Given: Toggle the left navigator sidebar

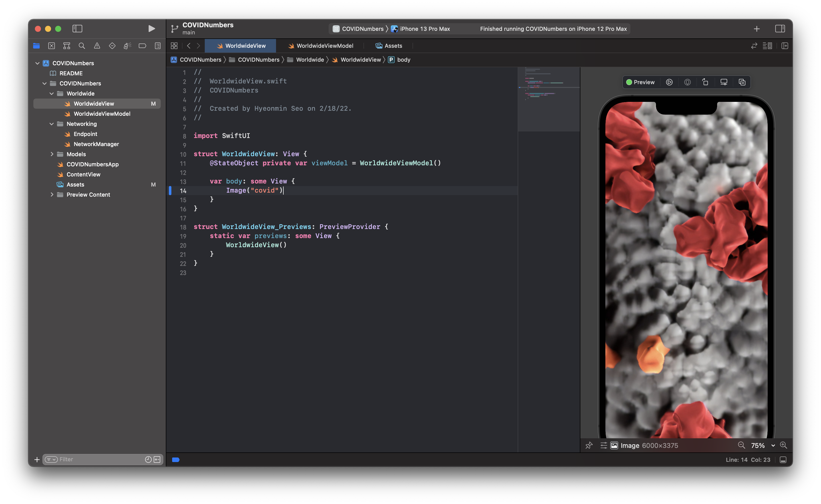Looking at the screenshot, I should point(77,29).
